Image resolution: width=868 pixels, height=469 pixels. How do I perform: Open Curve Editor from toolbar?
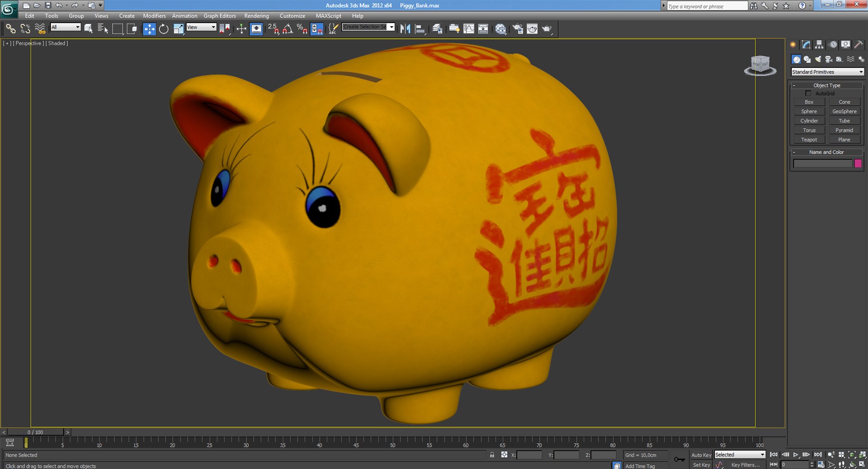469,29
